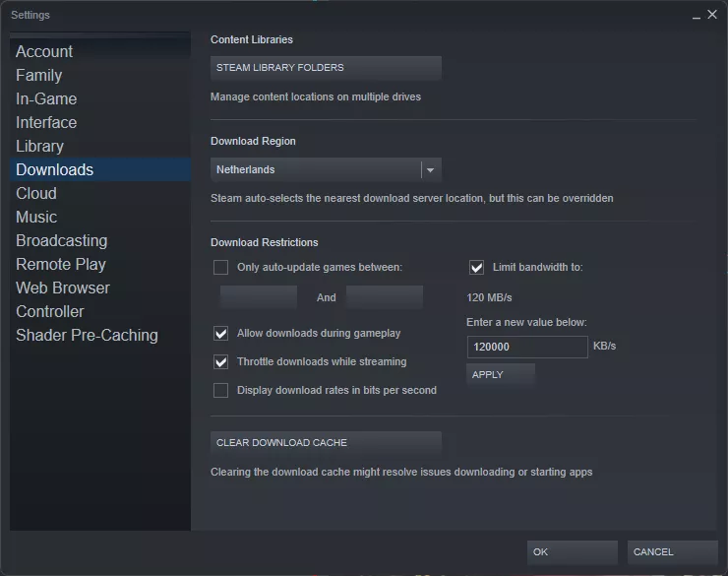Select the In-Game settings category
Image resolution: width=728 pixels, height=576 pixels.
(46, 98)
